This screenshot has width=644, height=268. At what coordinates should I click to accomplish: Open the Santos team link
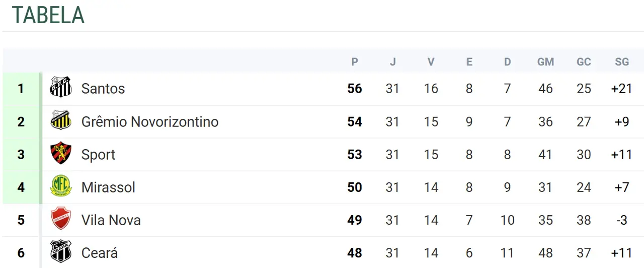(103, 89)
